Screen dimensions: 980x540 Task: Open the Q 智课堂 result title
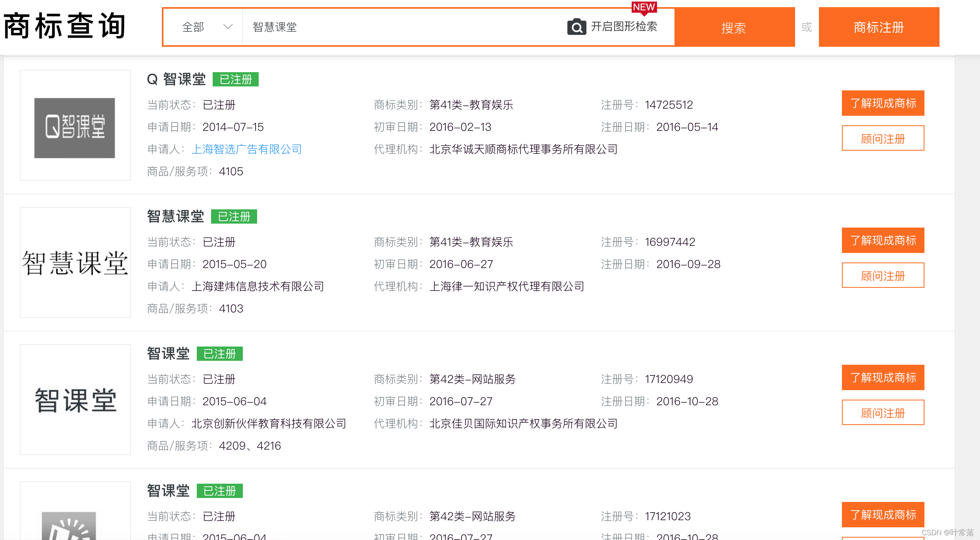click(x=176, y=79)
